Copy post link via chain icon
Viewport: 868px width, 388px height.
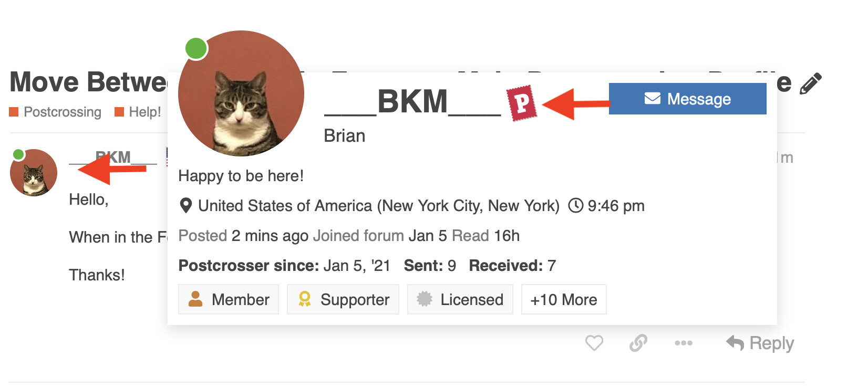[x=638, y=343]
